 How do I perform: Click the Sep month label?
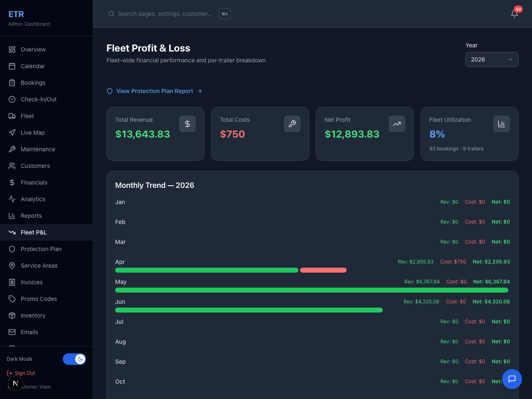(121, 362)
